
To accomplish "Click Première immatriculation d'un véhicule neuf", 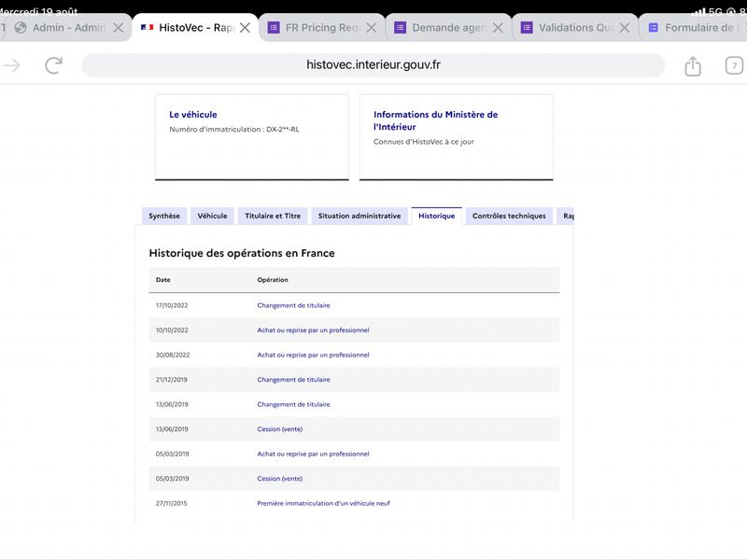I will [323, 503].
